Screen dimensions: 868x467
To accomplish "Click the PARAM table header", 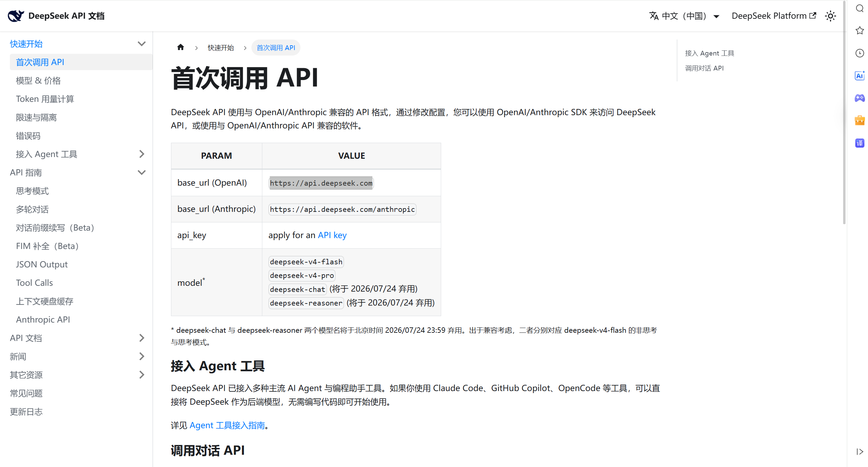I will 216,156.
